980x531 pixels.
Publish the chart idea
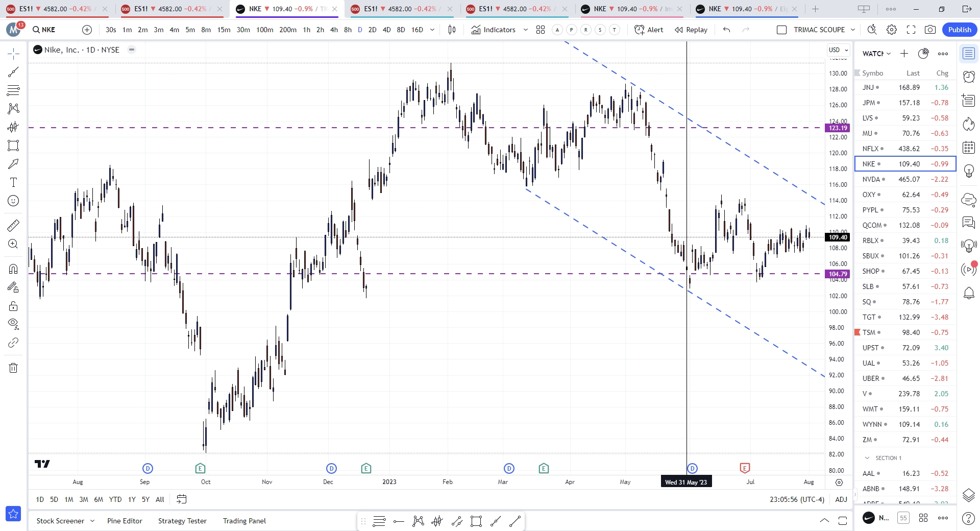point(960,30)
